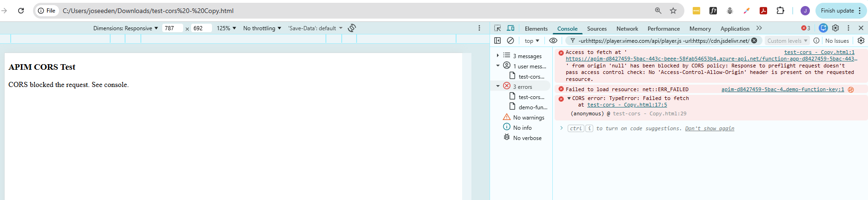868x200 pixels.
Task: Switch to the Network tab
Action: click(627, 29)
